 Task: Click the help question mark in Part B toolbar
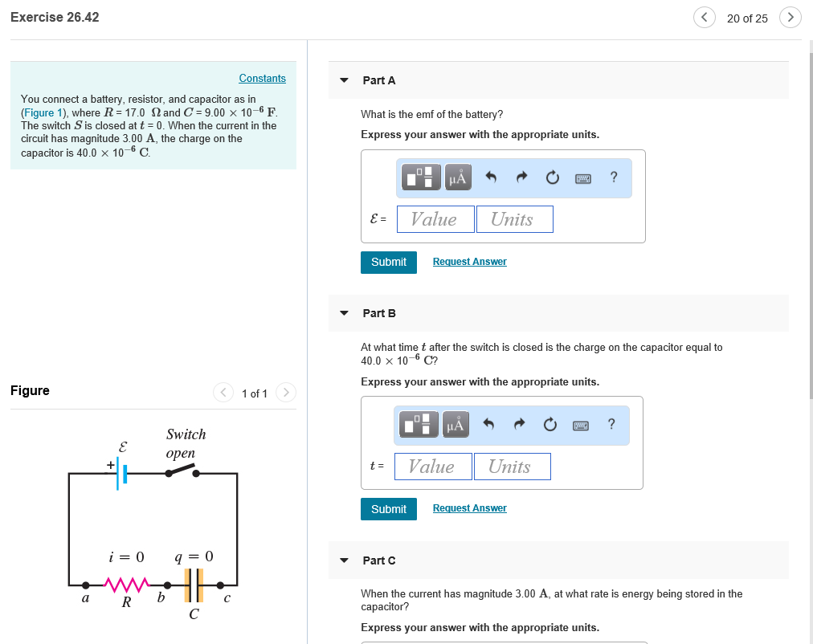pos(610,424)
